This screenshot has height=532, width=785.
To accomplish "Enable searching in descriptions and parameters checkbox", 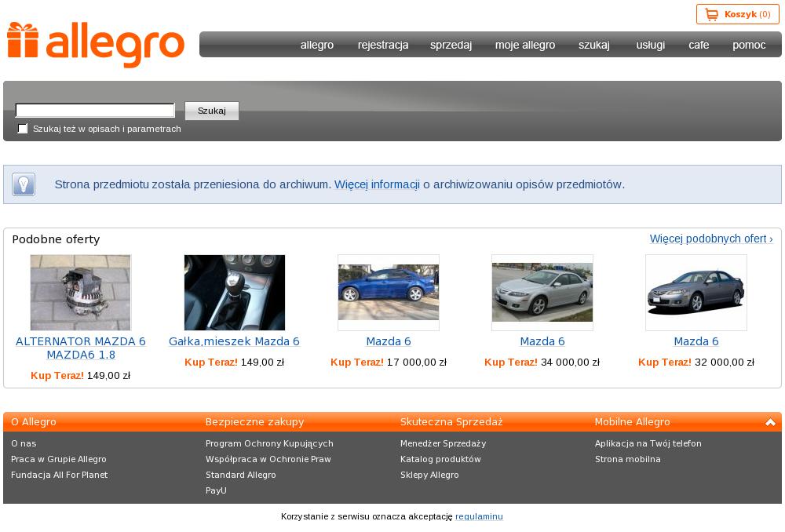I will (x=23, y=129).
